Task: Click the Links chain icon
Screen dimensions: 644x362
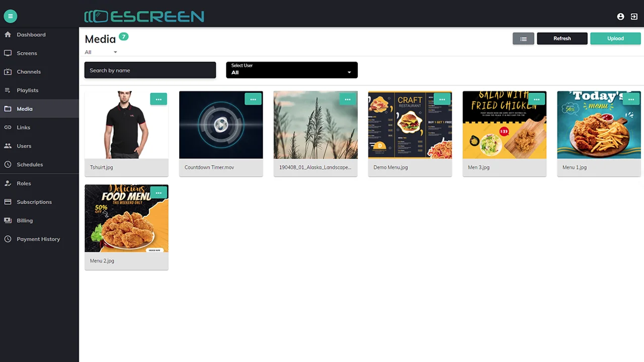Action: 8,127
